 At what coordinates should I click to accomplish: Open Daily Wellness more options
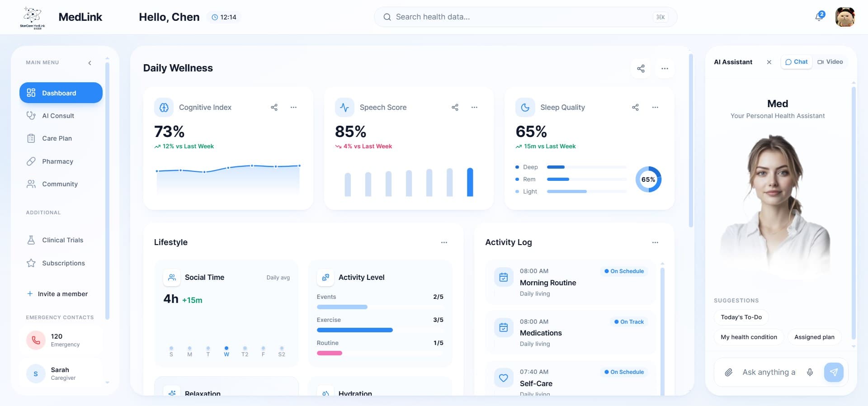[x=665, y=68]
